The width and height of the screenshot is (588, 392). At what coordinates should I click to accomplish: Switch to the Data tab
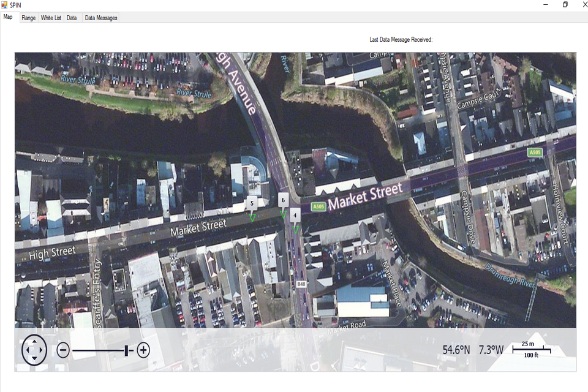pyautogui.click(x=72, y=18)
